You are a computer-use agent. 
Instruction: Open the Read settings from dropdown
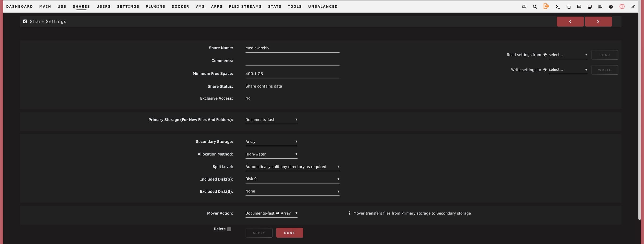point(568,55)
